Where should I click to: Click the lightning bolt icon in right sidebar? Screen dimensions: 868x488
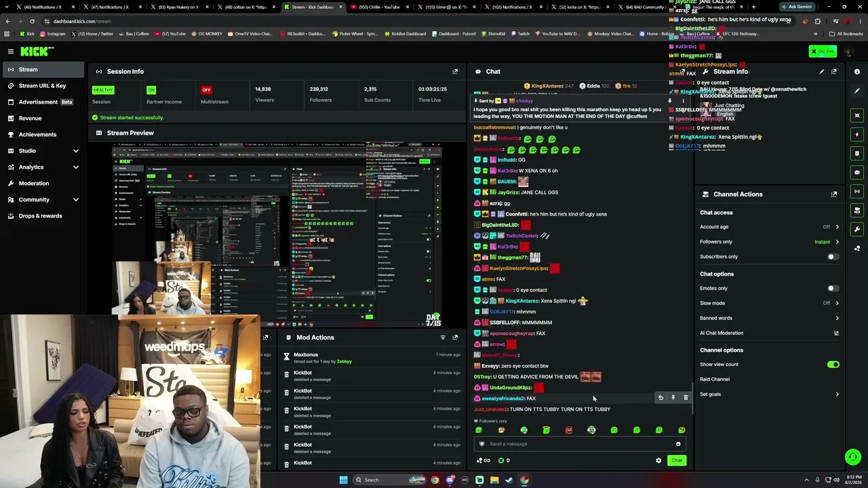857,134
